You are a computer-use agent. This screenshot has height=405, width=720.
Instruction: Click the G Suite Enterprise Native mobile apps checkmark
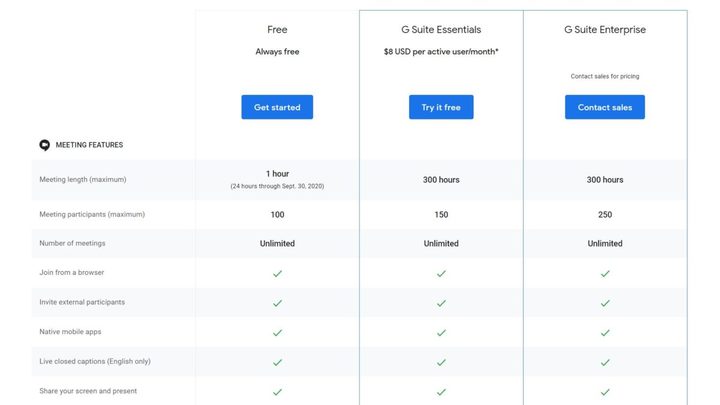click(x=605, y=332)
